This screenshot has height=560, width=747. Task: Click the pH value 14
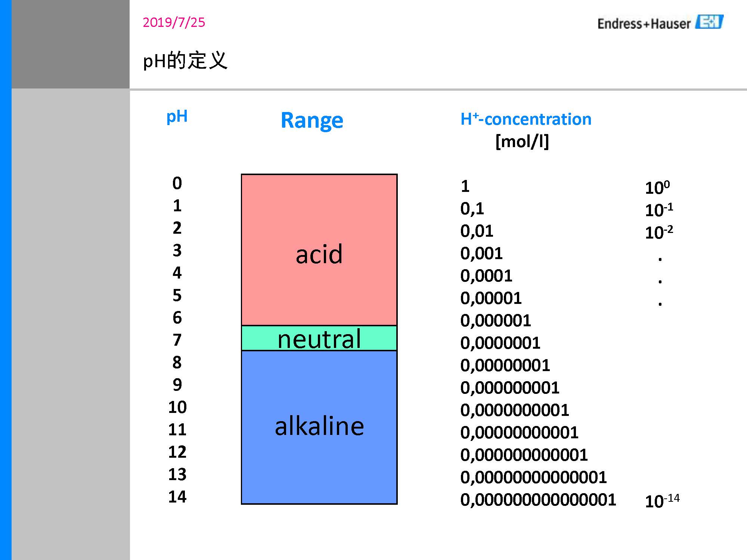pyautogui.click(x=177, y=497)
